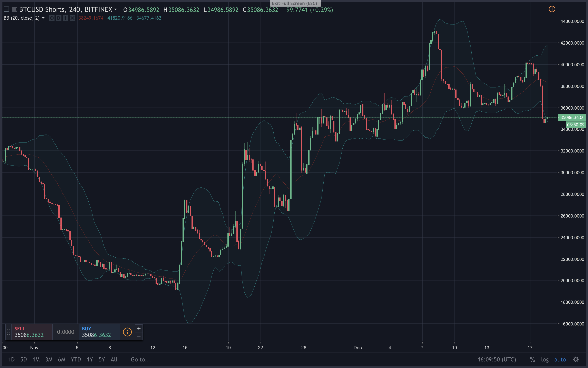Click the BTCUSD Shorts, 240, BITFINEX title
This screenshot has width=588, height=368.
point(66,9)
